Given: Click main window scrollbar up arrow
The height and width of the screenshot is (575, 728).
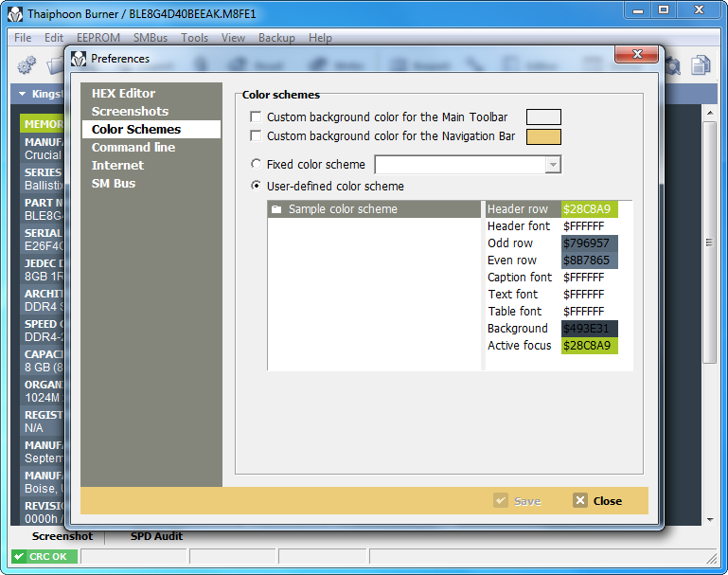Looking at the screenshot, I should (710, 113).
